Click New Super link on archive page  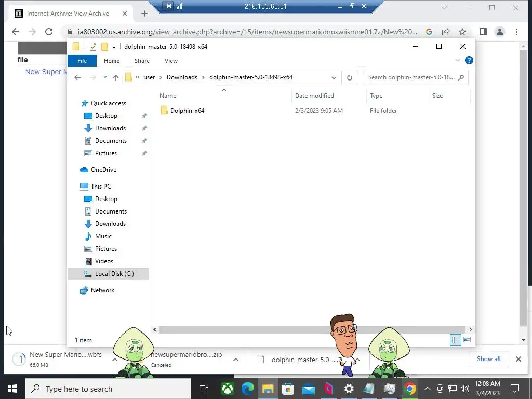pos(46,72)
